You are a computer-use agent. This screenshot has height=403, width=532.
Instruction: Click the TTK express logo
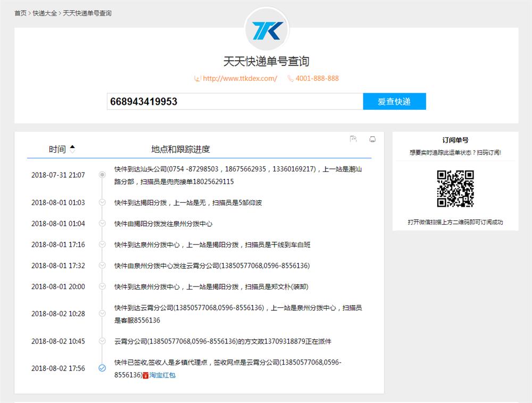coord(267,30)
